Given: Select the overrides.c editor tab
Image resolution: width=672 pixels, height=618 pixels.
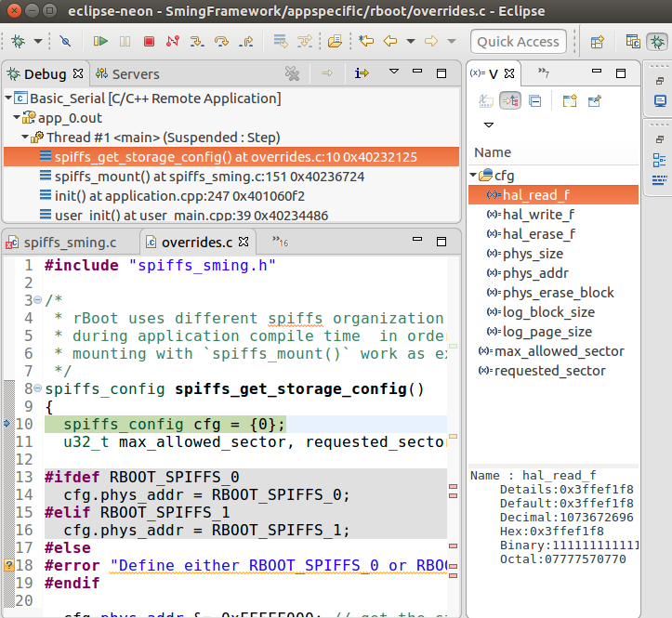Looking at the screenshot, I should click(197, 243).
